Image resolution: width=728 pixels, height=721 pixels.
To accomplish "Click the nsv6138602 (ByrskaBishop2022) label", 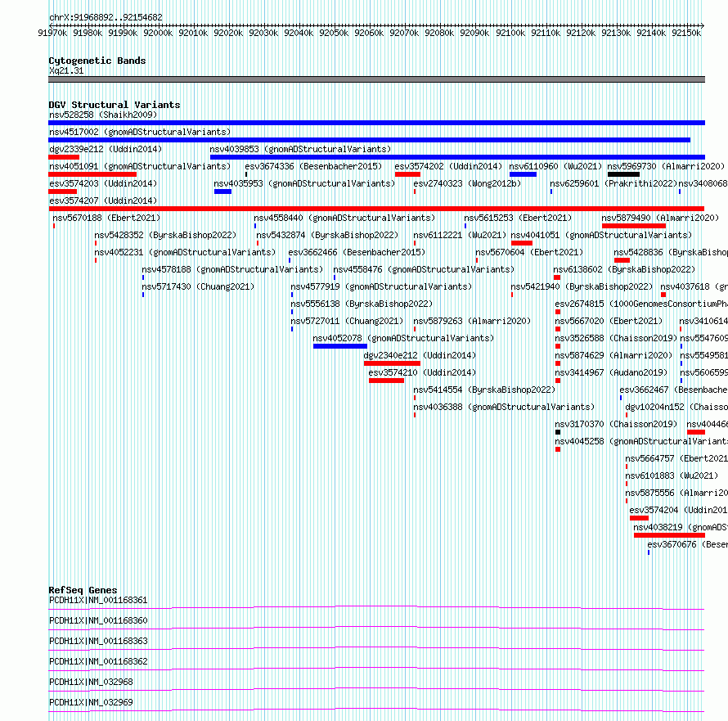I will click(x=624, y=269).
